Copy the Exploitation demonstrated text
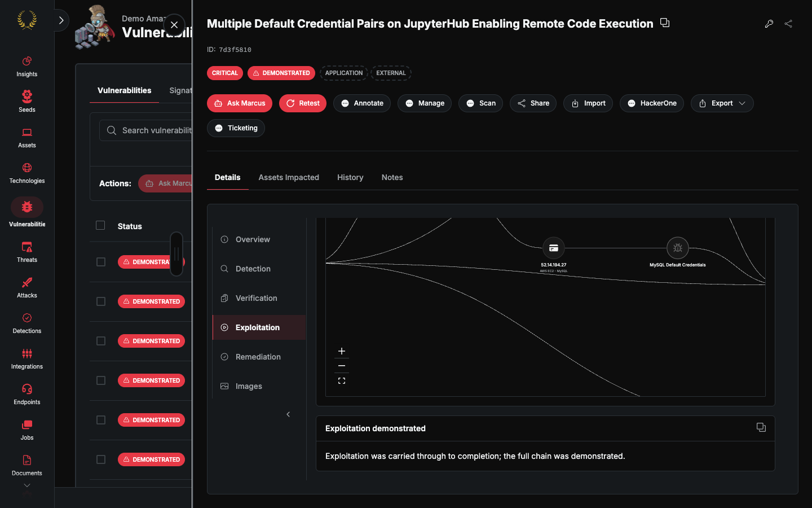Screen dimensions: 812x508 (761, 428)
